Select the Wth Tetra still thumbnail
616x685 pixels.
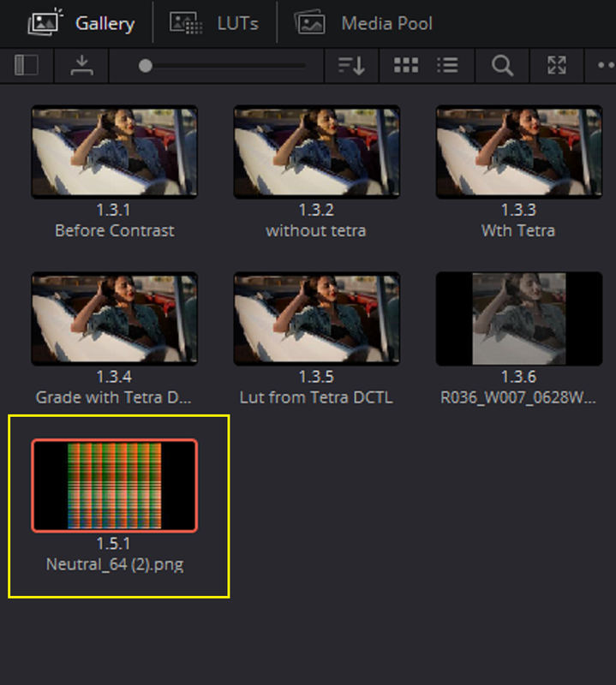pos(519,152)
